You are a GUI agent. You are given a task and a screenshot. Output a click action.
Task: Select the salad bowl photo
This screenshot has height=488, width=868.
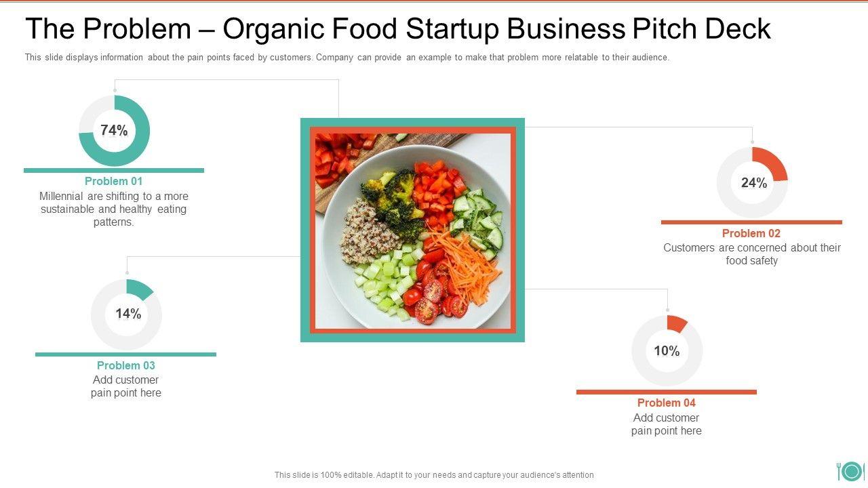(x=412, y=230)
